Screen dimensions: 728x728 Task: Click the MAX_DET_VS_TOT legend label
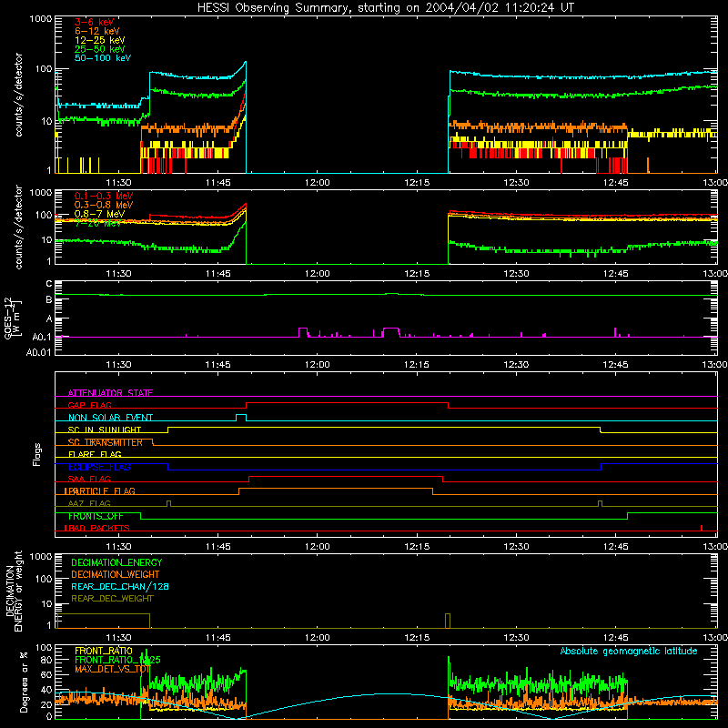(113, 669)
